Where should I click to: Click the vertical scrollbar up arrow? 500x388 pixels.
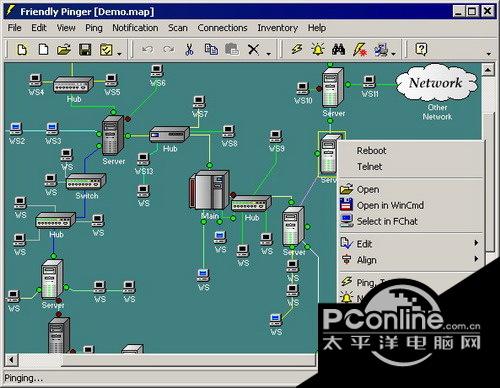click(488, 70)
